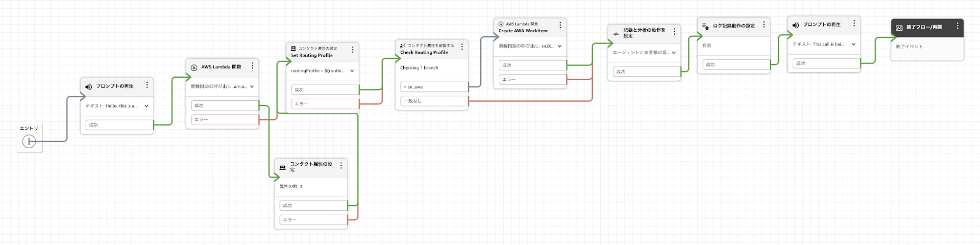Click the Check Routing Profile branch icon
Image resolution: width=980 pixels, height=245 pixels.
coord(403,45)
